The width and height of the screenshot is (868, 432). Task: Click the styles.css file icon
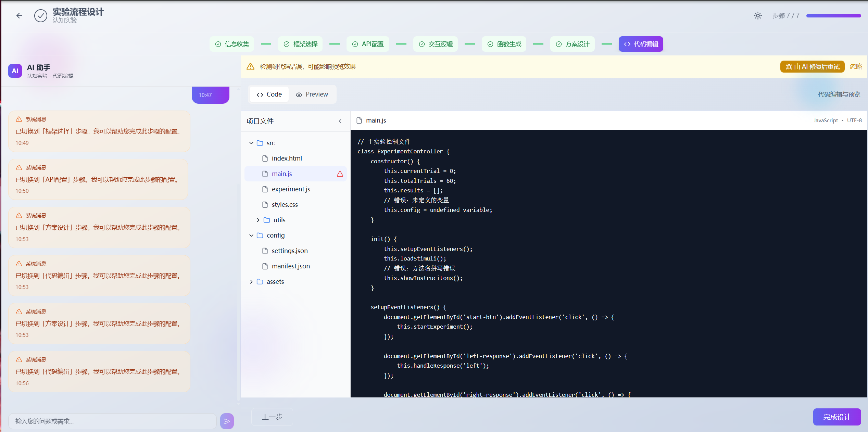[x=265, y=204]
